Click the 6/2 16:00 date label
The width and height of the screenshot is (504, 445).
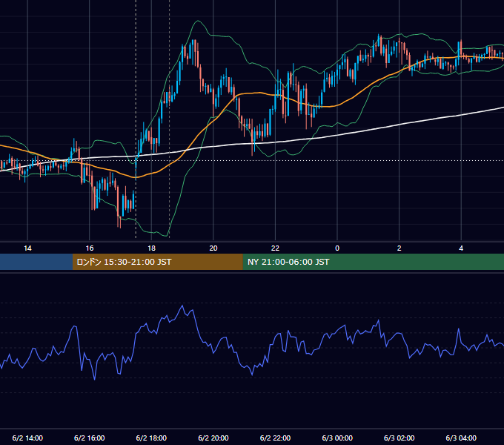pos(90,438)
